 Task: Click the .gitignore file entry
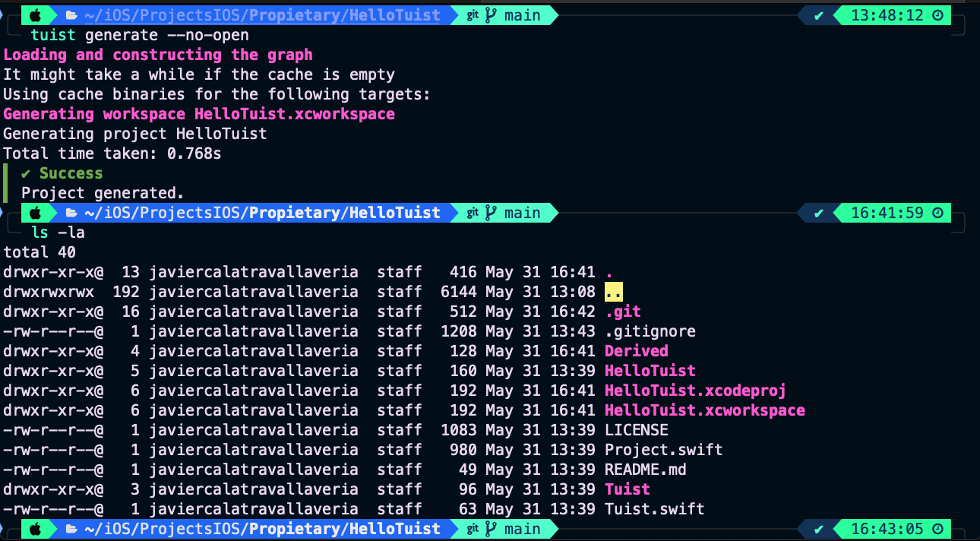pos(650,331)
